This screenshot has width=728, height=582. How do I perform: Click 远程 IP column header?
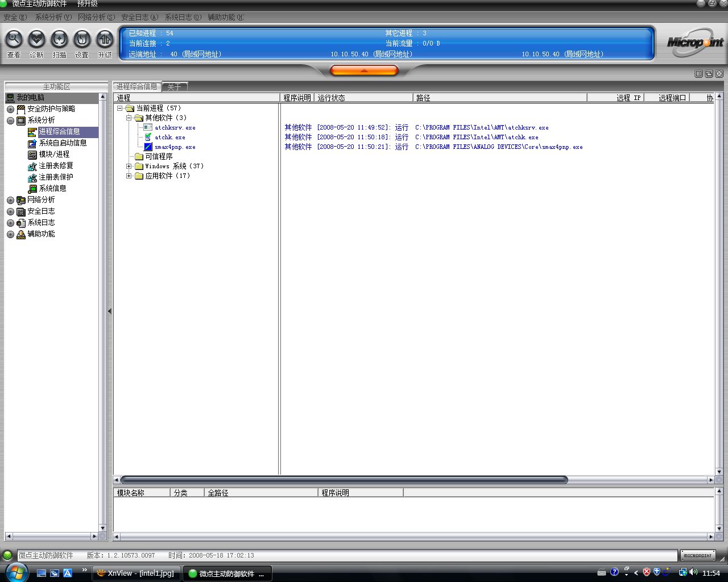[x=616, y=98]
